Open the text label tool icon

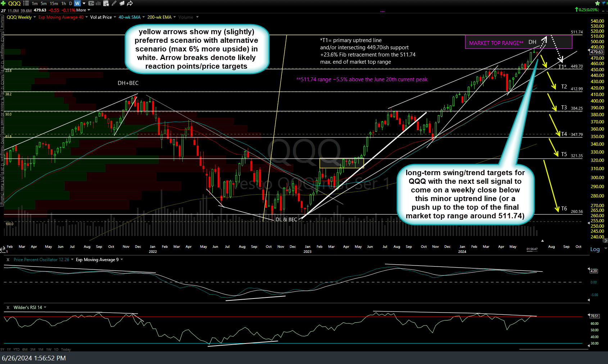click(x=91, y=3)
